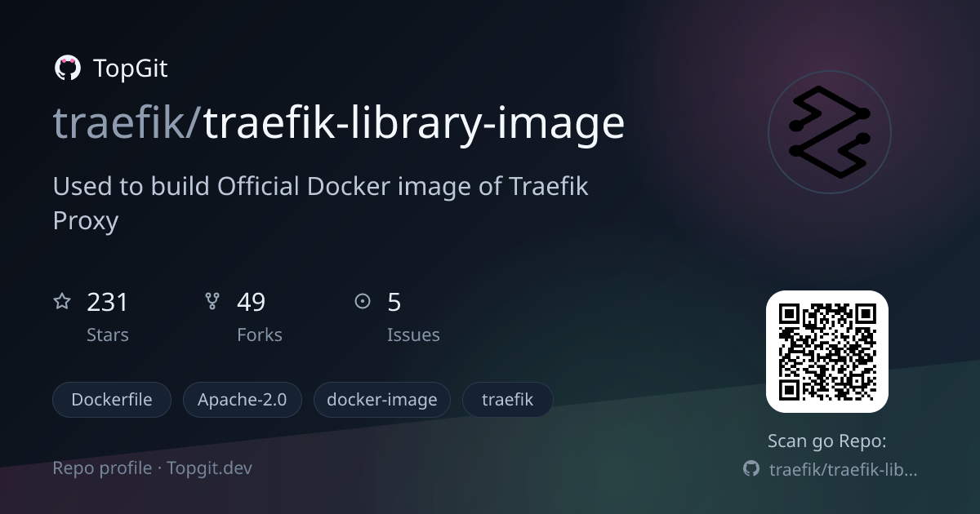
Task: Click the Forks label
Action: tap(260, 335)
